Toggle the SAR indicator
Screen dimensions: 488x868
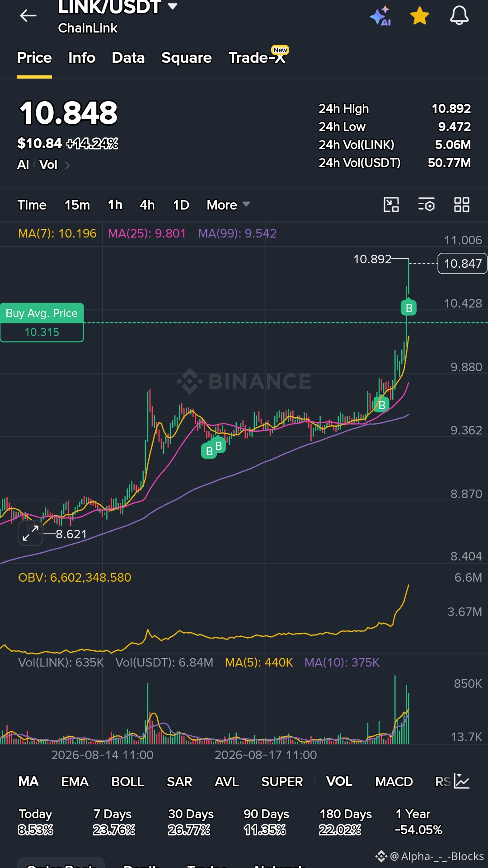pos(179,781)
